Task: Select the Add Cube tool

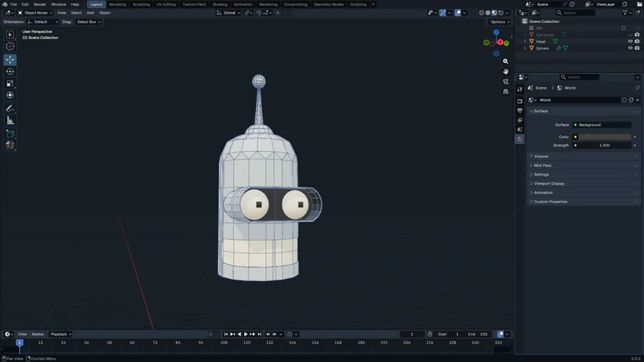Action: (10, 133)
